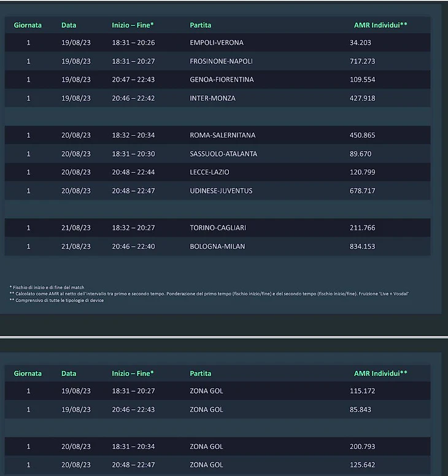The width and height of the screenshot is (448, 476).
Task: Click the 125.642 audience figure
Action: (x=362, y=465)
